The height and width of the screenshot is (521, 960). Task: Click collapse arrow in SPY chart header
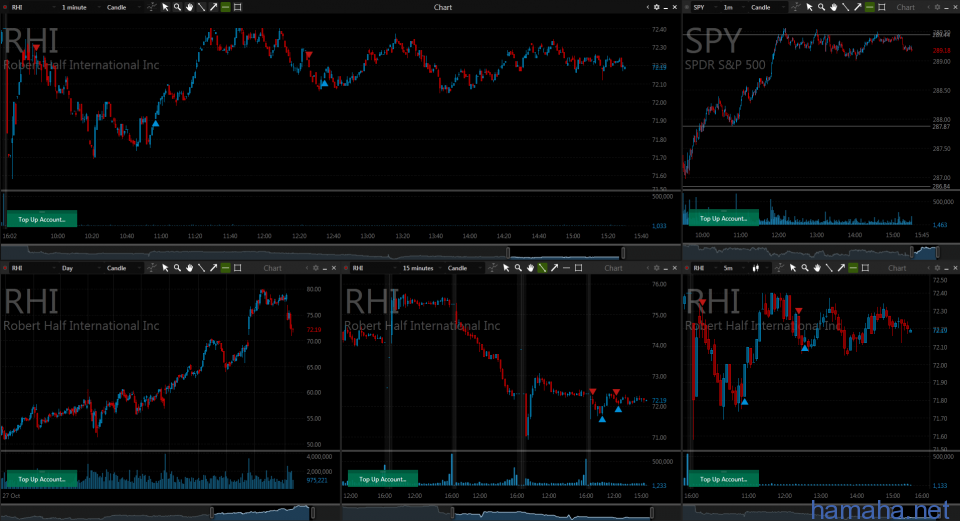(x=928, y=7)
